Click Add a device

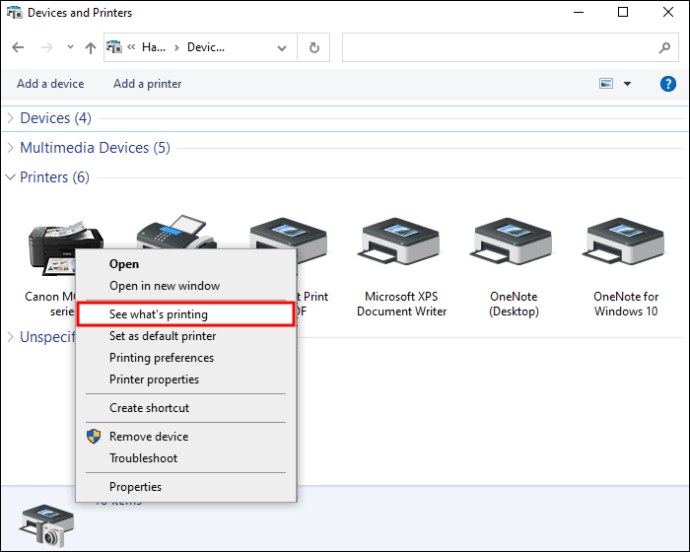(x=51, y=84)
